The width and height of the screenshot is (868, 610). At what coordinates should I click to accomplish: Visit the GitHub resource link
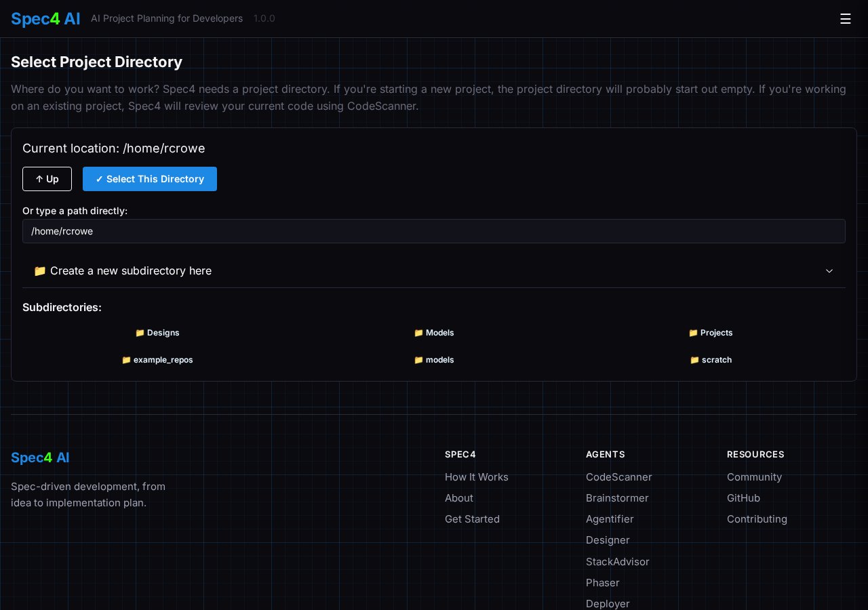pyautogui.click(x=743, y=498)
